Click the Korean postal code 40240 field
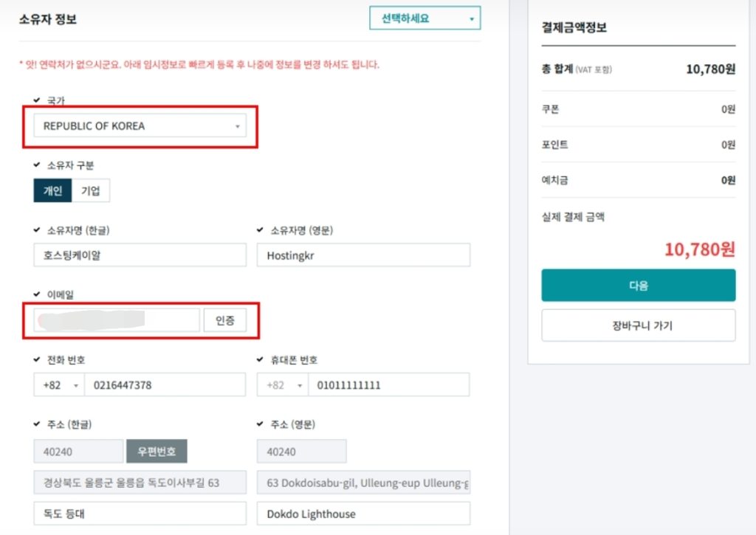Viewport: 756px width, 535px height. pyautogui.click(x=78, y=451)
